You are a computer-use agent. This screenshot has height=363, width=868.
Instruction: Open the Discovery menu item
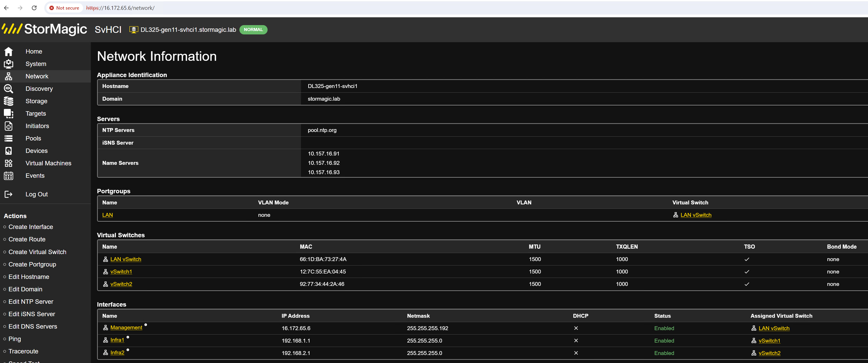(x=39, y=89)
